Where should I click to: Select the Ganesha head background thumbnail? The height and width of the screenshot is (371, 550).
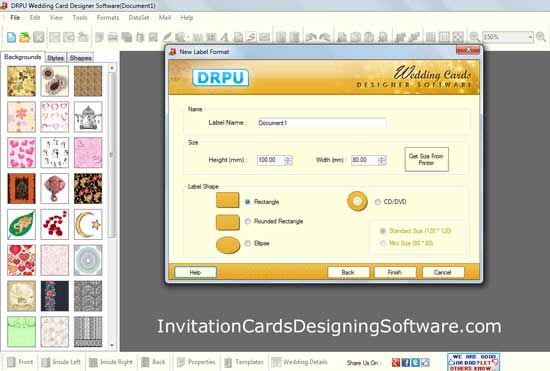click(55, 189)
